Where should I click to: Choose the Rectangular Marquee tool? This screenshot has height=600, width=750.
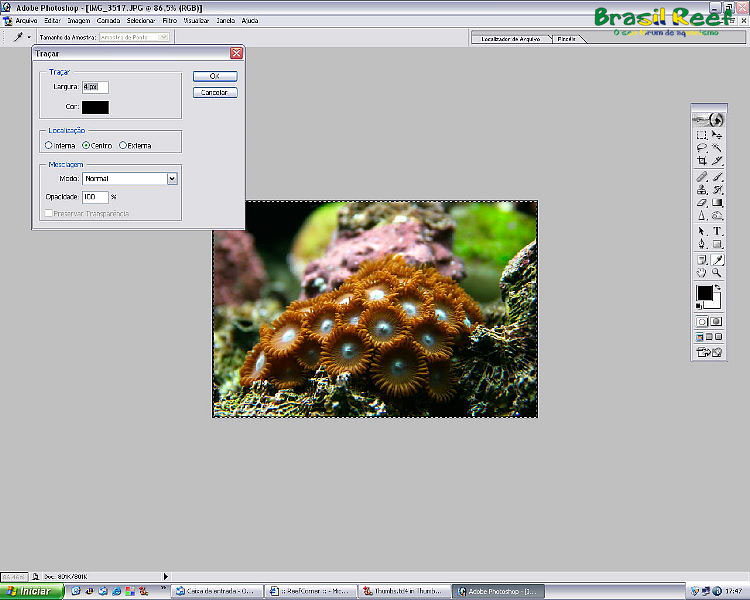click(x=702, y=134)
